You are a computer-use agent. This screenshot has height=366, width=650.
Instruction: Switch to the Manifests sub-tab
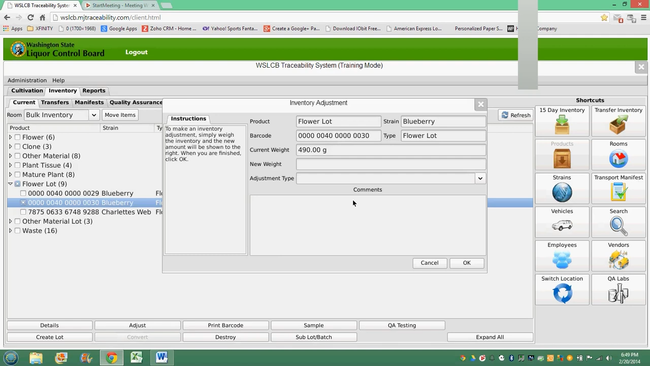pyautogui.click(x=89, y=102)
